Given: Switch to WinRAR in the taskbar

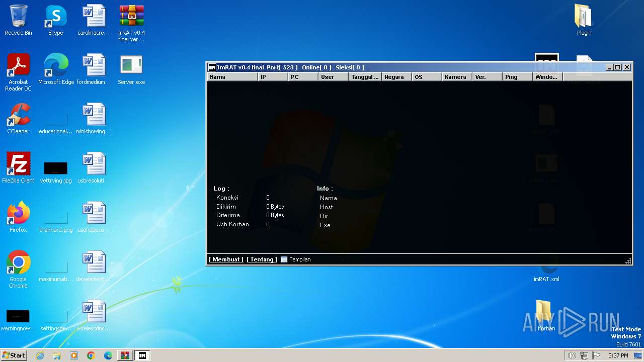Looking at the screenshot, I should [125, 355].
